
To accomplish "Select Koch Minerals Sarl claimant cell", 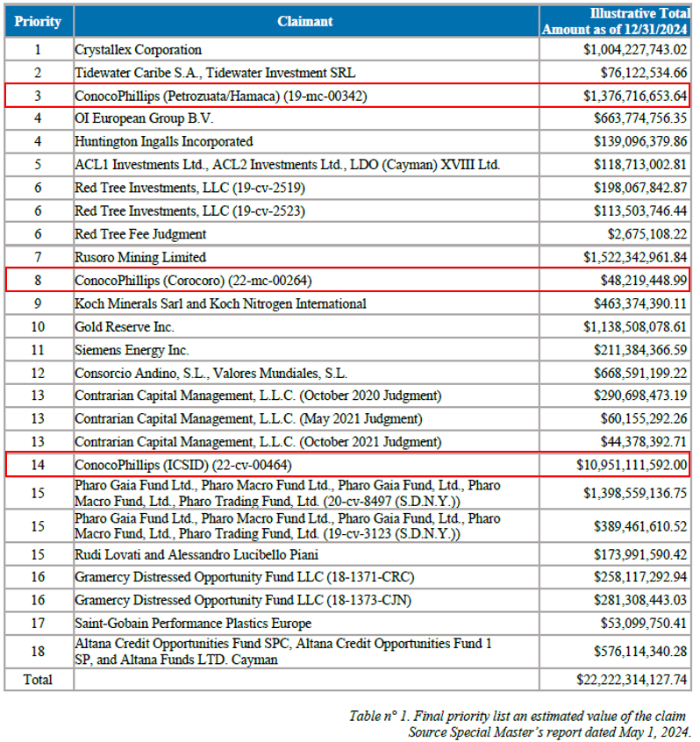I will [x=306, y=303].
